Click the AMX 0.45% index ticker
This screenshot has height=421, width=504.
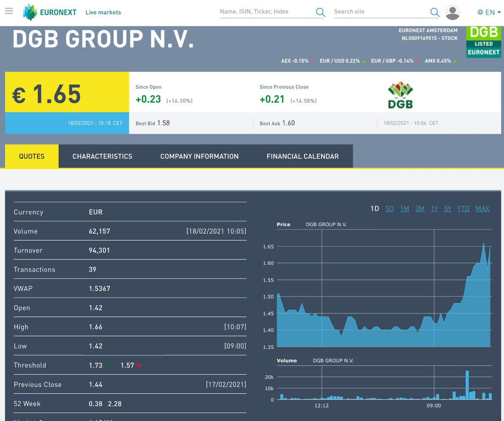(x=441, y=61)
